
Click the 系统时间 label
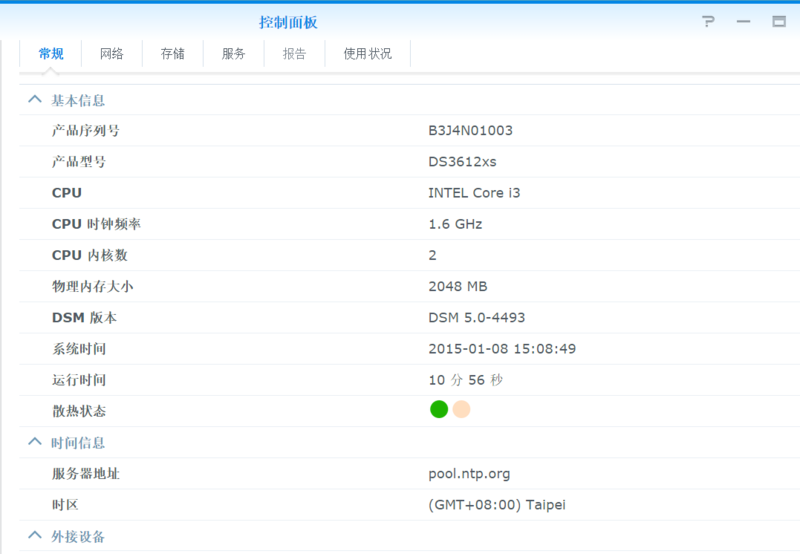(79, 348)
